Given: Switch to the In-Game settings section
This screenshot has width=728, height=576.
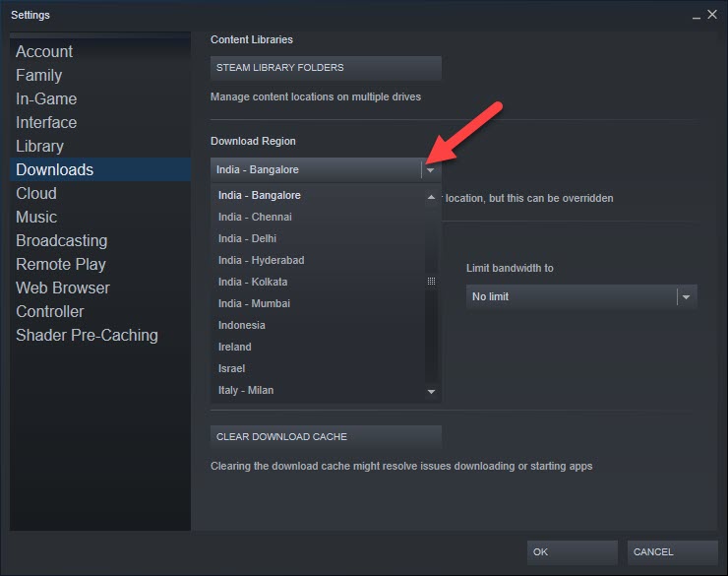Looking at the screenshot, I should click(x=46, y=98).
